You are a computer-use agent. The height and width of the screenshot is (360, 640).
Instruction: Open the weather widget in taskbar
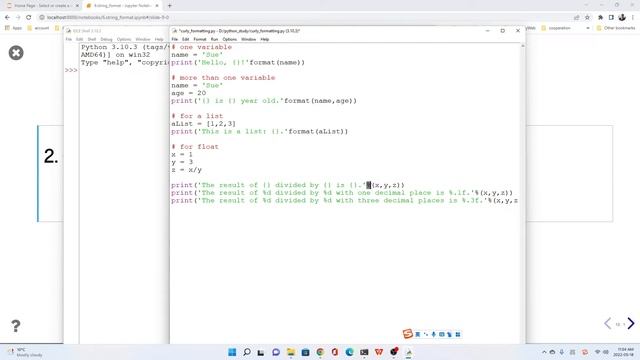(x=24, y=352)
